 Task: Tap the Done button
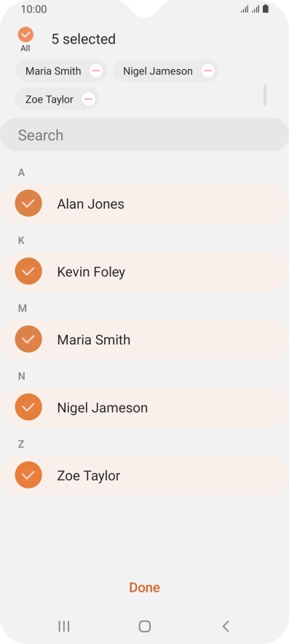click(144, 587)
